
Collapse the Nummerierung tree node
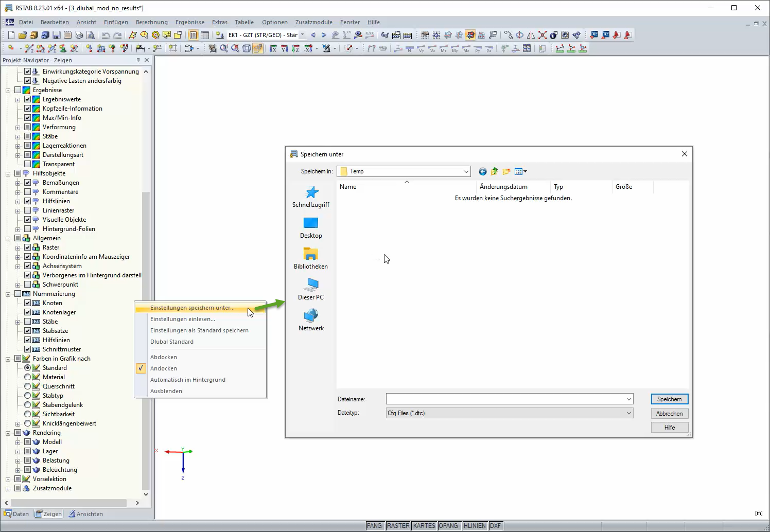(x=8, y=294)
